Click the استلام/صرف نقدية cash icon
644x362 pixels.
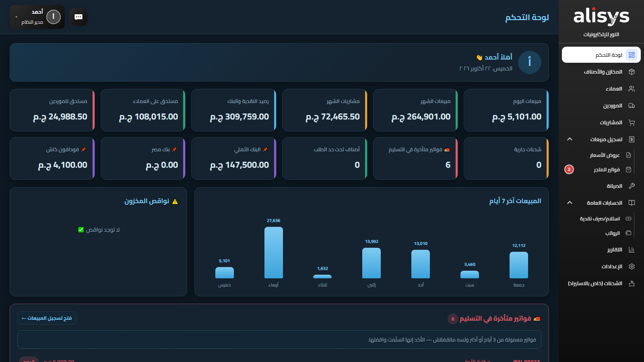click(x=628, y=219)
